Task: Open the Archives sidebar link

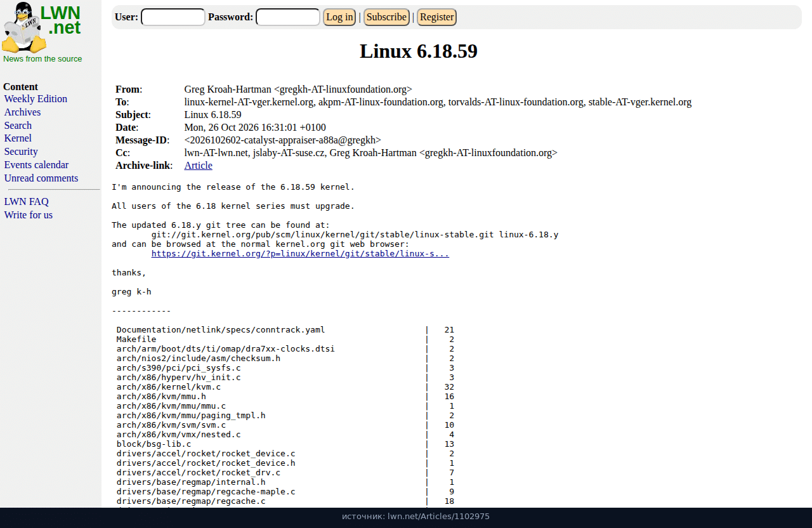Action: pyautogui.click(x=22, y=112)
